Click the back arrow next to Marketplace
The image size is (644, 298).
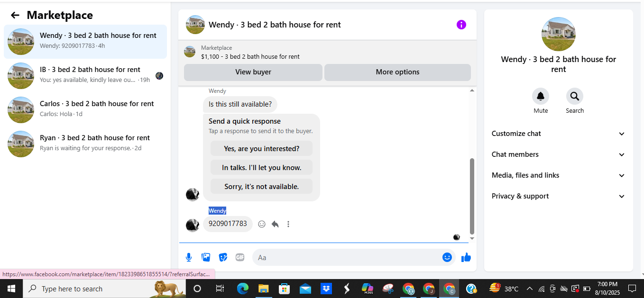[15, 15]
